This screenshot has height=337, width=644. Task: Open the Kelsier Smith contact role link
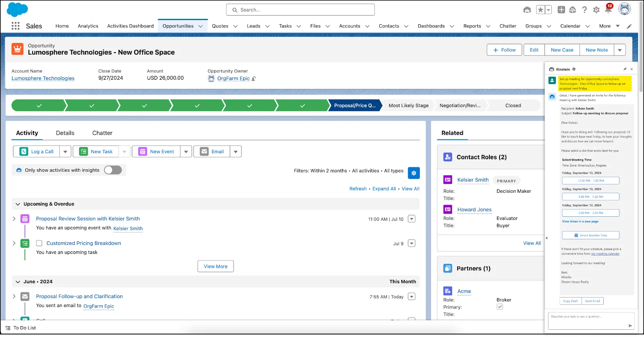click(x=473, y=180)
